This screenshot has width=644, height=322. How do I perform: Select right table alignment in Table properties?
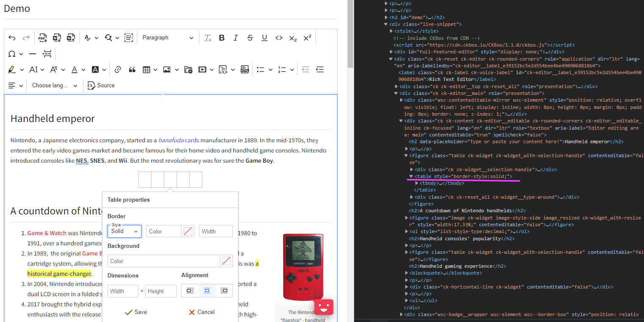pyautogui.click(x=224, y=291)
